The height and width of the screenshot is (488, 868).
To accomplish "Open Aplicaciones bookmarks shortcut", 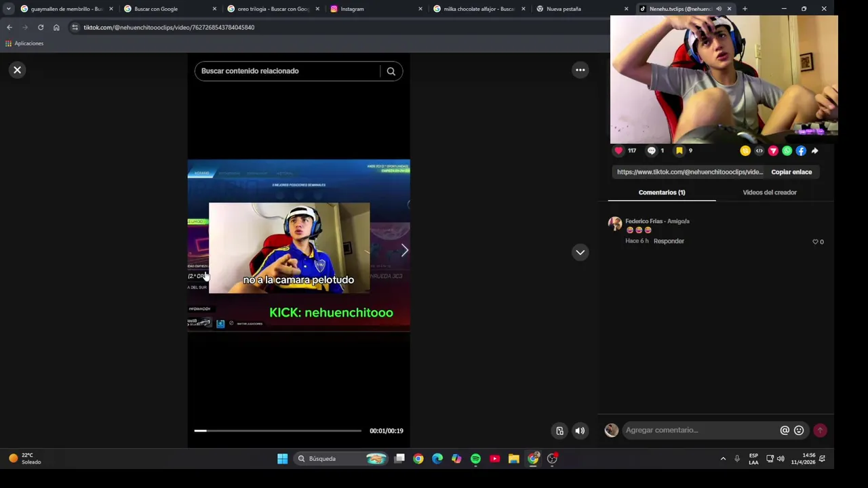I will point(24,43).
